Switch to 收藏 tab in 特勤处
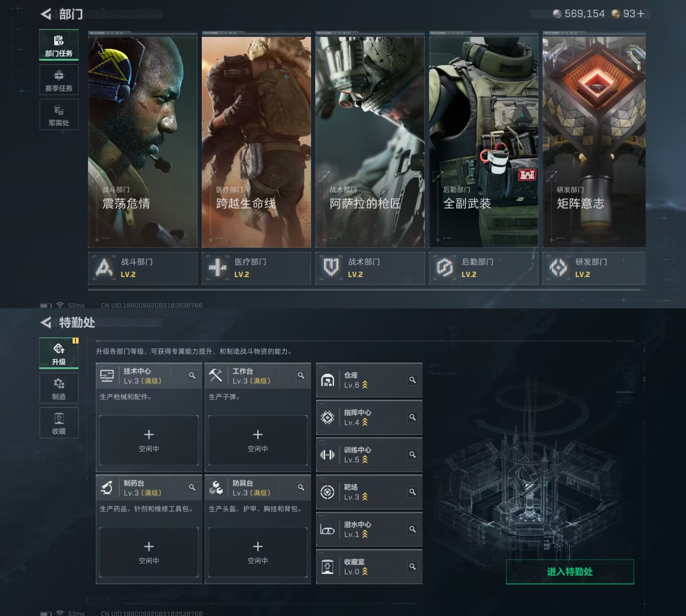Screen dimensions: 686x616 tap(59, 423)
